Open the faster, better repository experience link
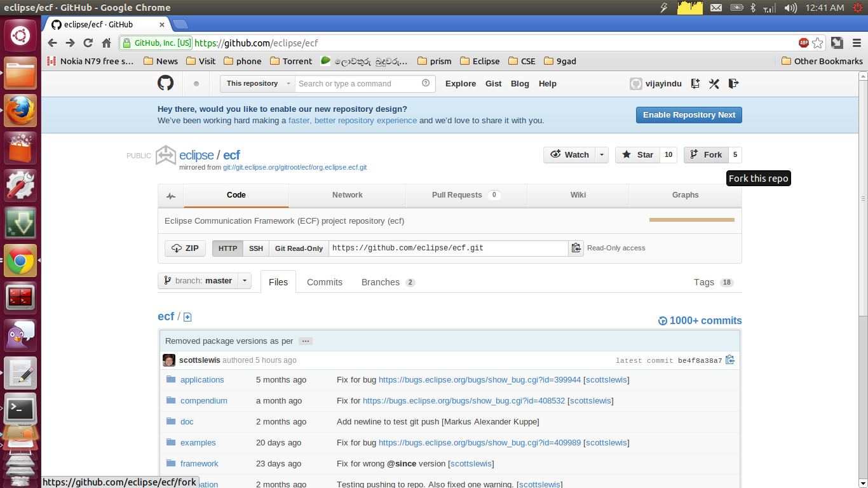 [x=353, y=121]
